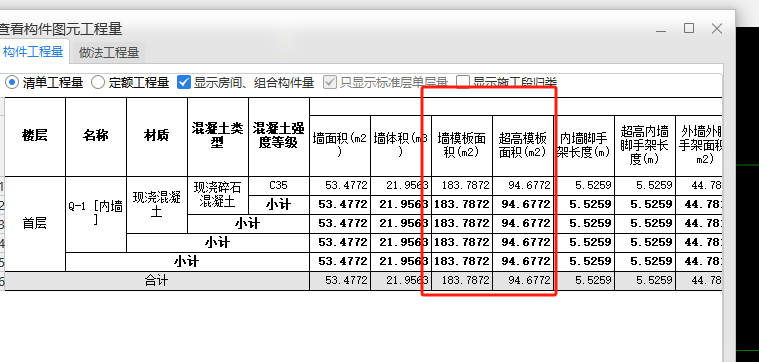Uncheck 显示房间、组合构件量 checkbox
The width and height of the screenshot is (759, 362).
pos(183,82)
